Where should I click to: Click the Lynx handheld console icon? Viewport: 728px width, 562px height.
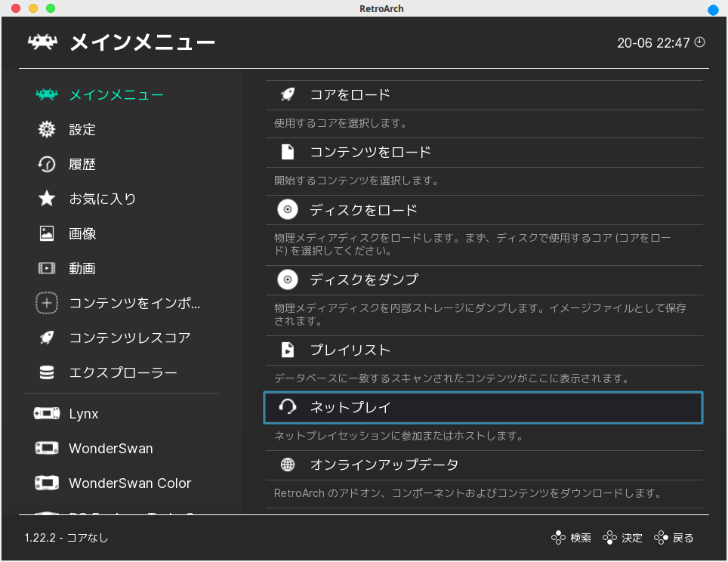(46, 413)
